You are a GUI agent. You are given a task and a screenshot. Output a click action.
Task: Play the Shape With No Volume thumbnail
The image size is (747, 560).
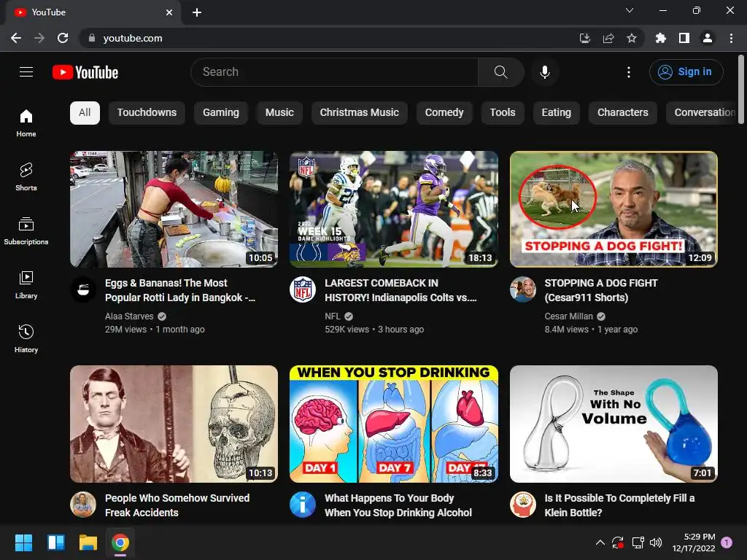(x=614, y=424)
